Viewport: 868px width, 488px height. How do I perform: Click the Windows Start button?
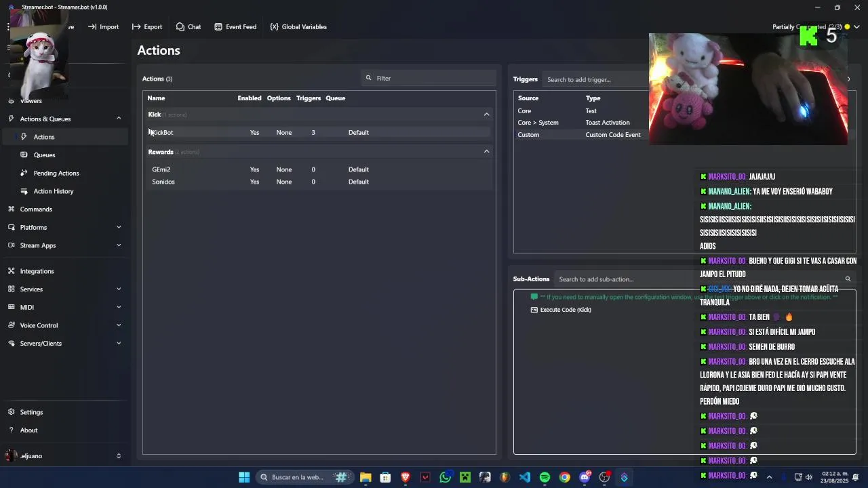pos(244,477)
